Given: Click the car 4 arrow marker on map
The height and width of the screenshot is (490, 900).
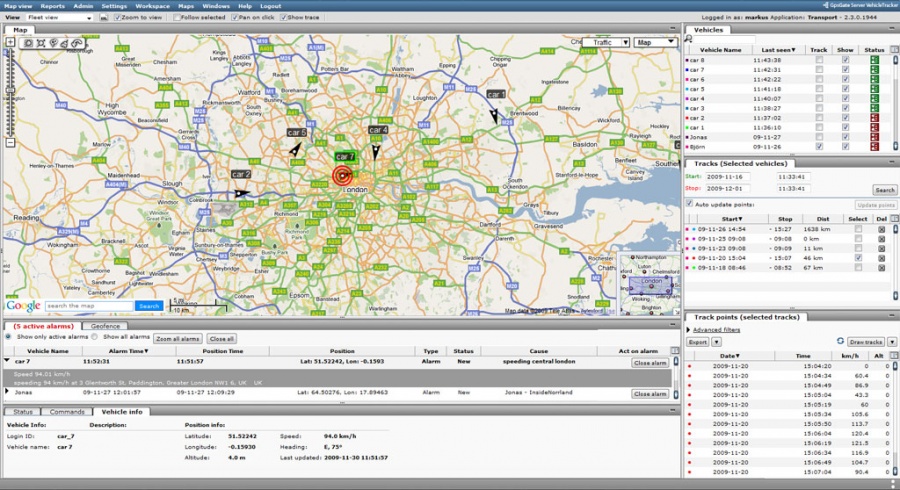Looking at the screenshot, I should (x=375, y=152).
